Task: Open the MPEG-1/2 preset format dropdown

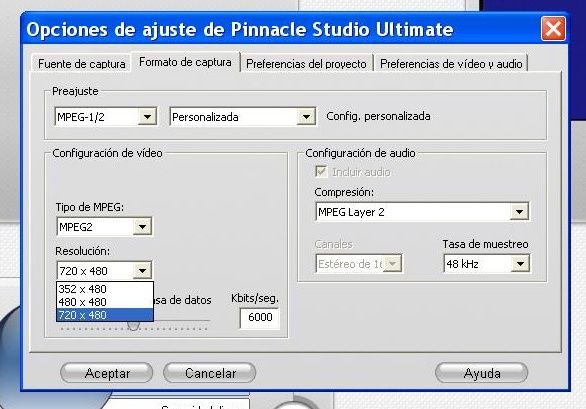Action: 106,117
